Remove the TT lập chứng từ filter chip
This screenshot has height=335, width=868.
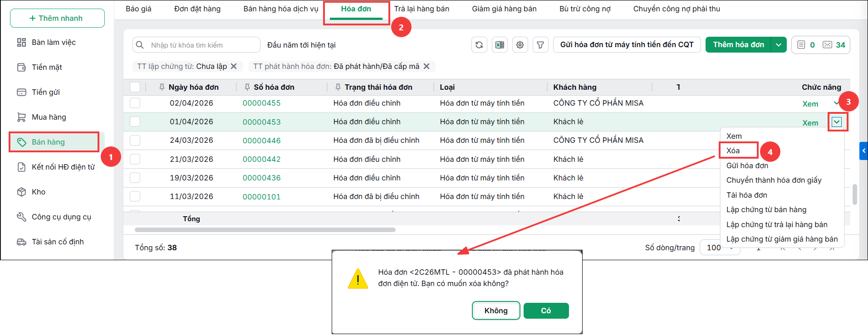click(234, 66)
